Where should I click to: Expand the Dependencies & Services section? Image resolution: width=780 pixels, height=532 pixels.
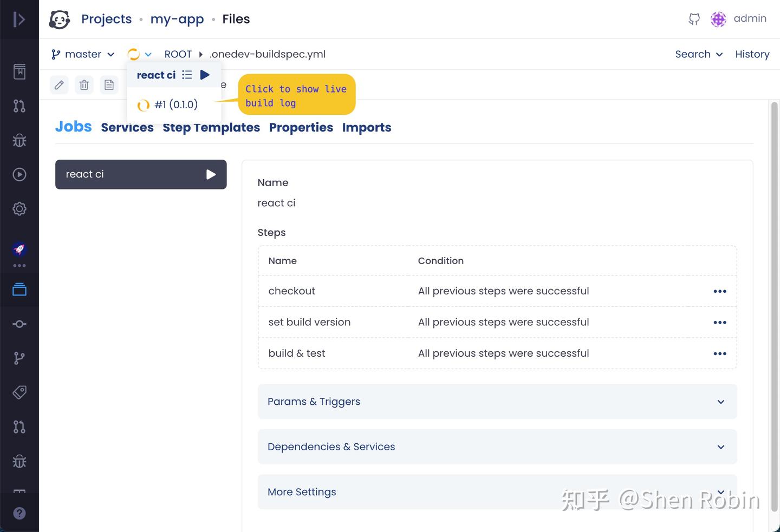click(497, 446)
